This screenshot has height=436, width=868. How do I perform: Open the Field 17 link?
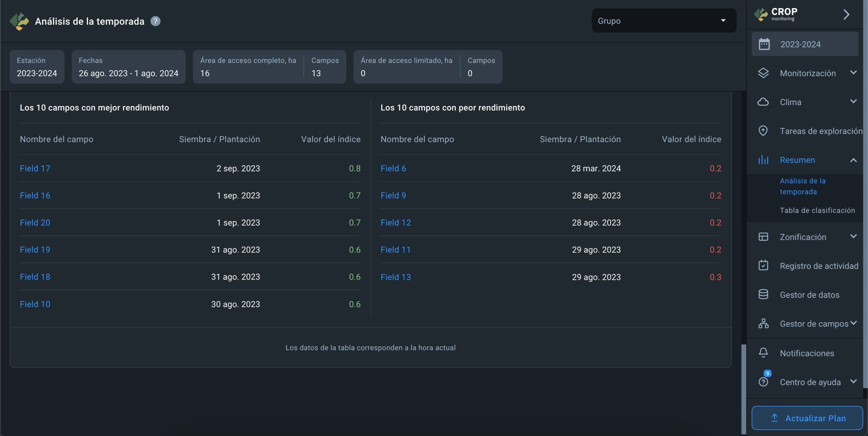(35, 168)
